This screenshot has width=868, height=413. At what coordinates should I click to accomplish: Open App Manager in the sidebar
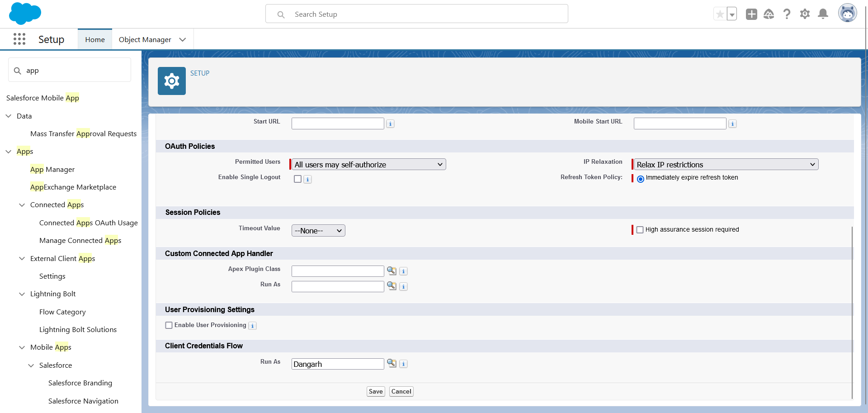click(52, 170)
